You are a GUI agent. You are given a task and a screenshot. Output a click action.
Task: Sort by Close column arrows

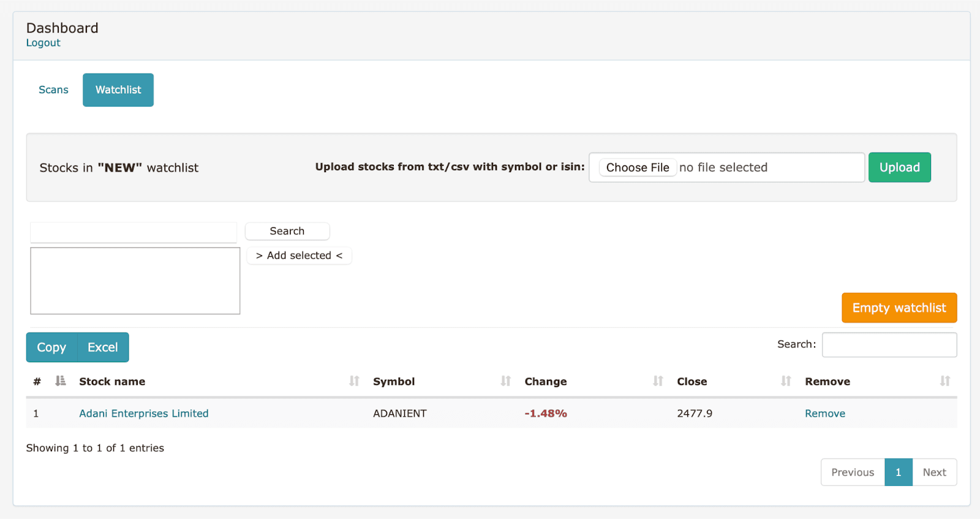coord(786,381)
